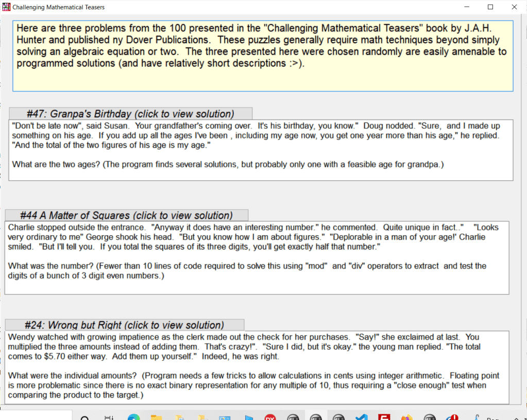Viewport: 527px width, 420px height.
Task: Launch Firefox from the taskbar
Action: click(x=407, y=416)
